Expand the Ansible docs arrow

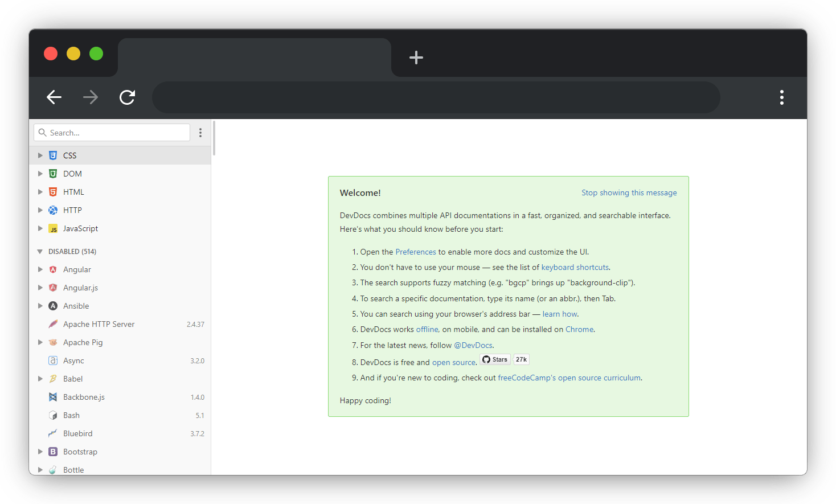coord(40,306)
